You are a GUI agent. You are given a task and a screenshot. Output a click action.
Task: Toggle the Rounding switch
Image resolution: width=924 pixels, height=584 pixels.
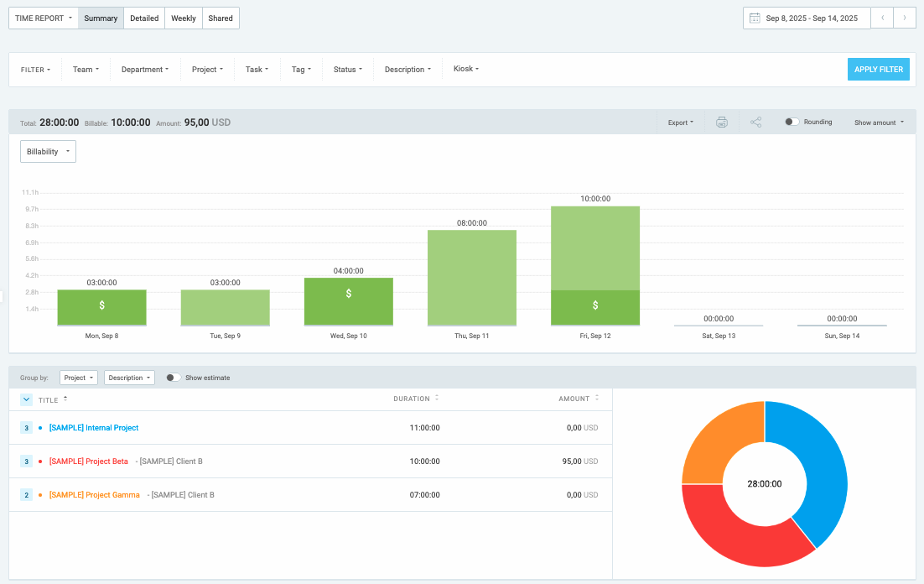click(792, 123)
